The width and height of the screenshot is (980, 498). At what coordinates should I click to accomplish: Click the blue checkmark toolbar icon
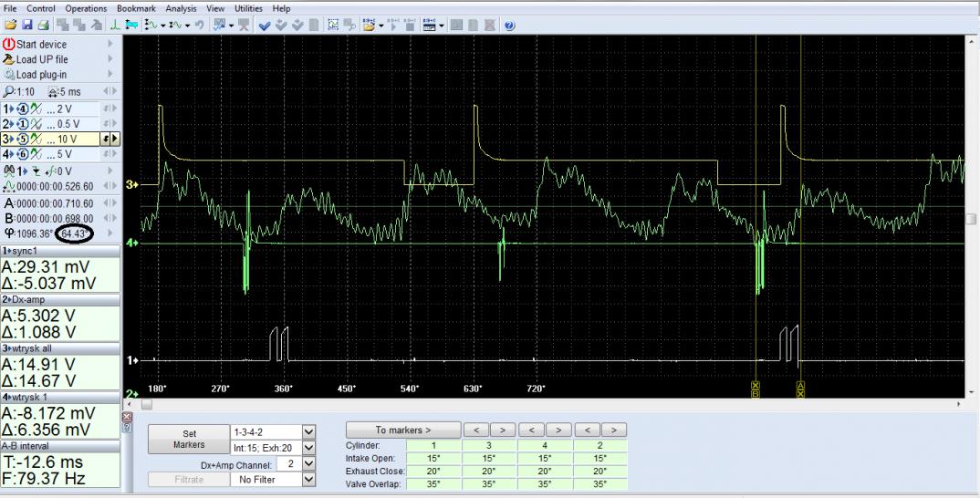click(264, 25)
